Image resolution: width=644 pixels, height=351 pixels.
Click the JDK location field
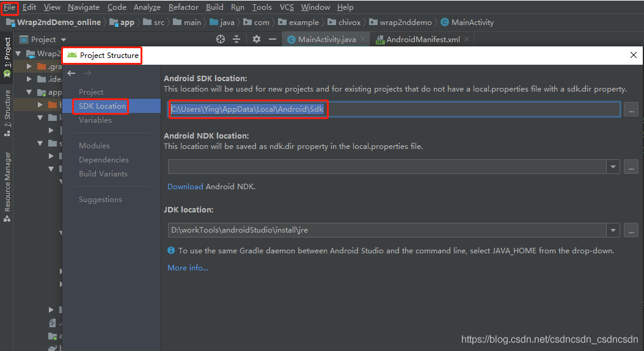(x=387, y=230)
